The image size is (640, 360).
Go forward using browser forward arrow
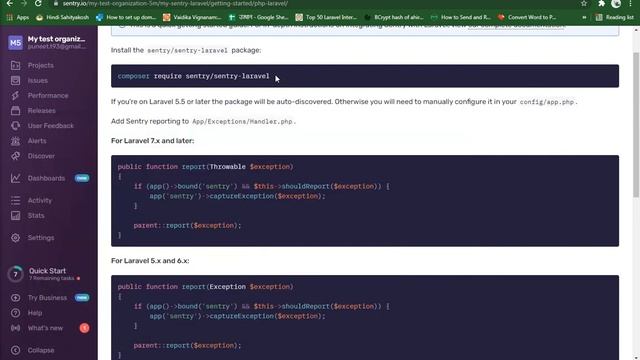(24, 3)
